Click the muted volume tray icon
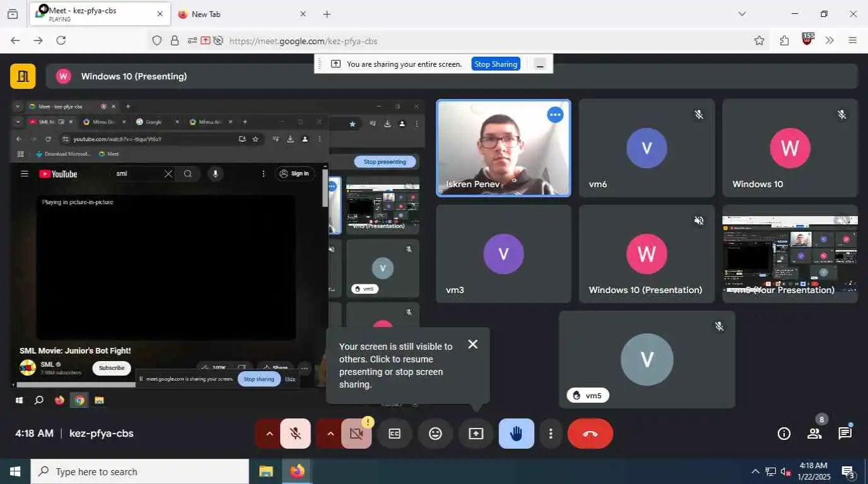Screen dimensions: 868x484 [786, 471]
